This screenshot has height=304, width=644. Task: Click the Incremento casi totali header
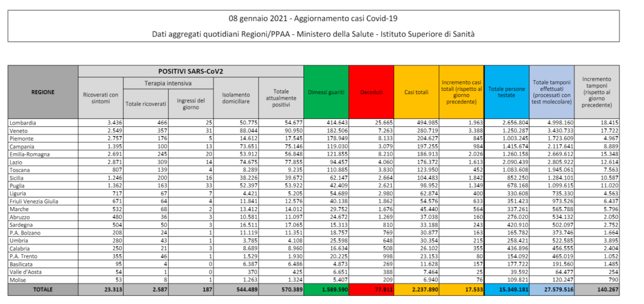point(461,92)
